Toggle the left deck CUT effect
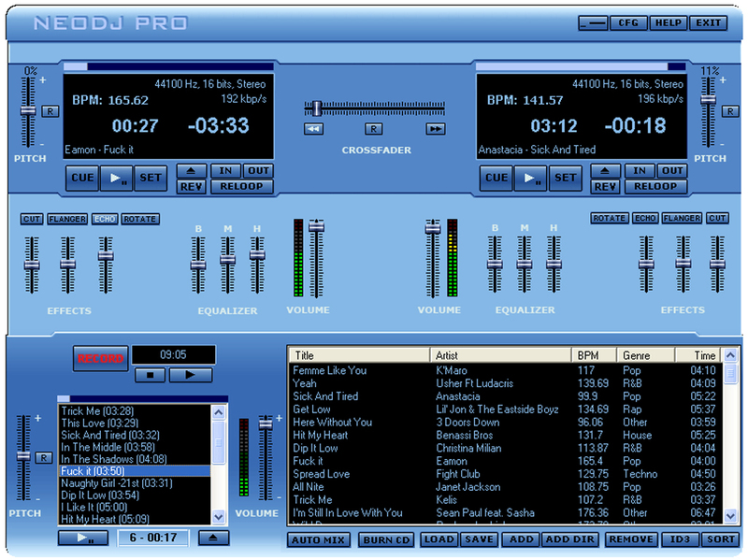 tap(32, 219)
